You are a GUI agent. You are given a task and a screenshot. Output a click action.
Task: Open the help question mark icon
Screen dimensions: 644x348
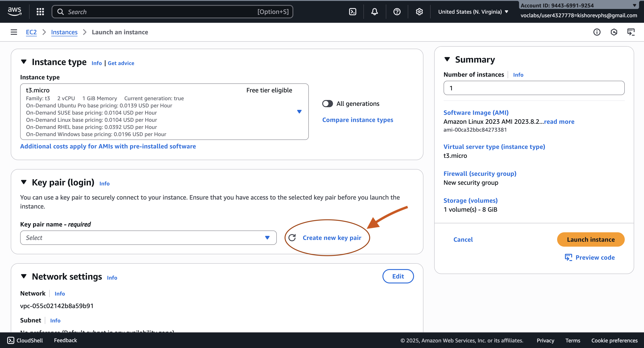[397, 11]
